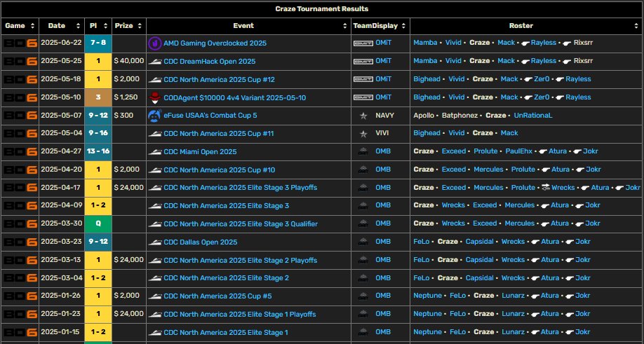Click the OMB team logo in the 2025-03-13 row
The height and width of the screenshot is (344, 644).
(363, 260)
